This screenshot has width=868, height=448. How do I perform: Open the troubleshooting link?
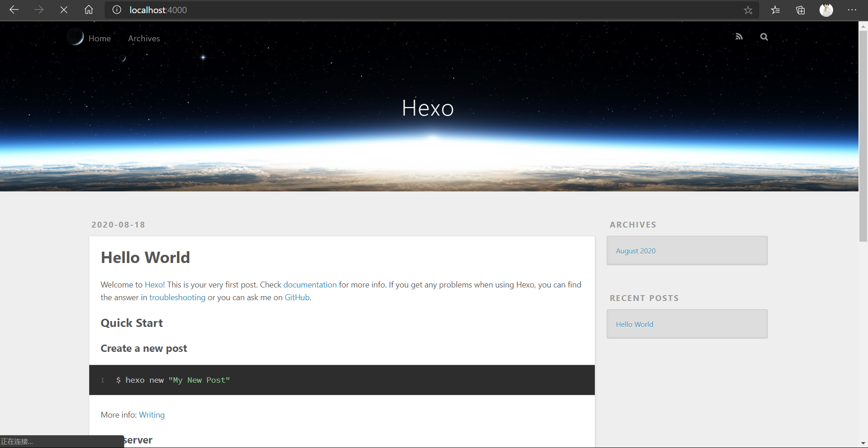178,297
